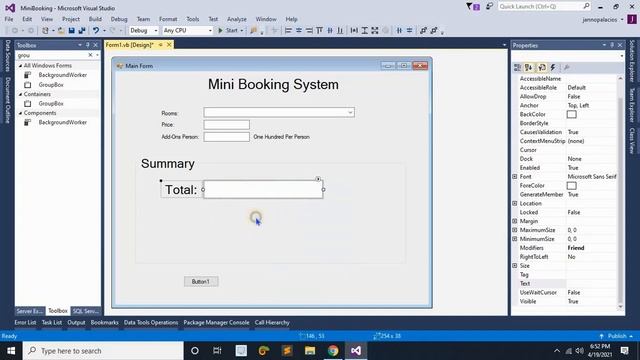Image resolution: width=640 pixels, height=360 pixels.
Task: Select BackgroundWorker under Components in Toolbox
Action: (62, 122)
